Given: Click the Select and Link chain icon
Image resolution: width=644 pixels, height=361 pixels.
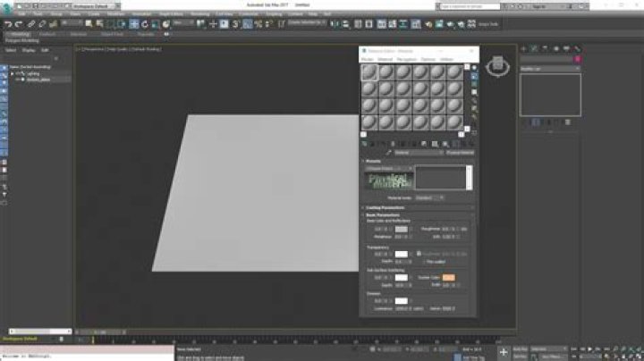Looking at the screenshot, I should (31, 24).
